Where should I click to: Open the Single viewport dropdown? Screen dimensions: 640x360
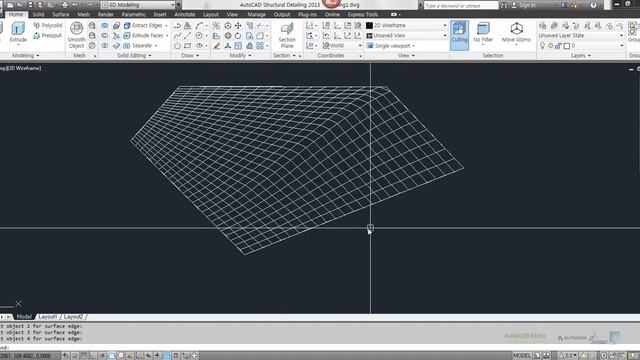pos(391,46)
